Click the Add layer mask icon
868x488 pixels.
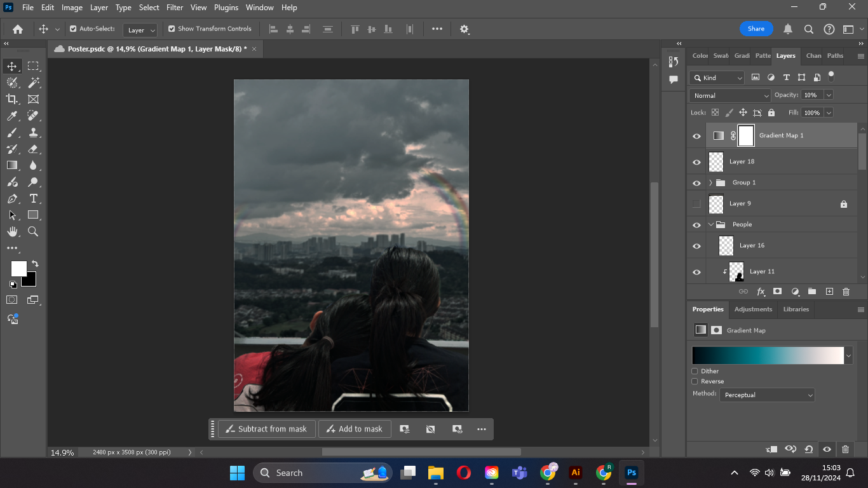coord(777,291)
